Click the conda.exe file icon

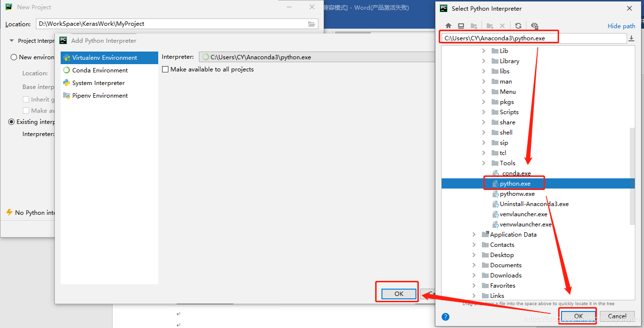pos(495,173)
